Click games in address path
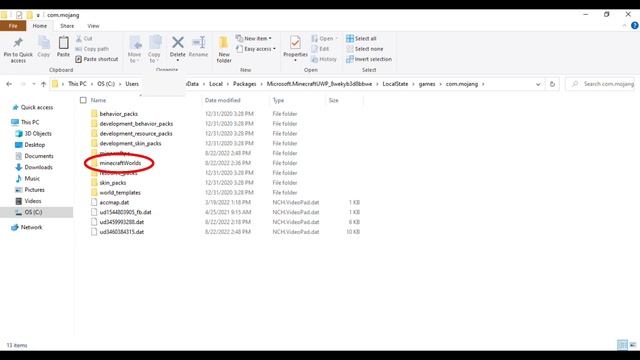This screenshot has width=640, height=360. pyautogui.click(x=427, y=84)
